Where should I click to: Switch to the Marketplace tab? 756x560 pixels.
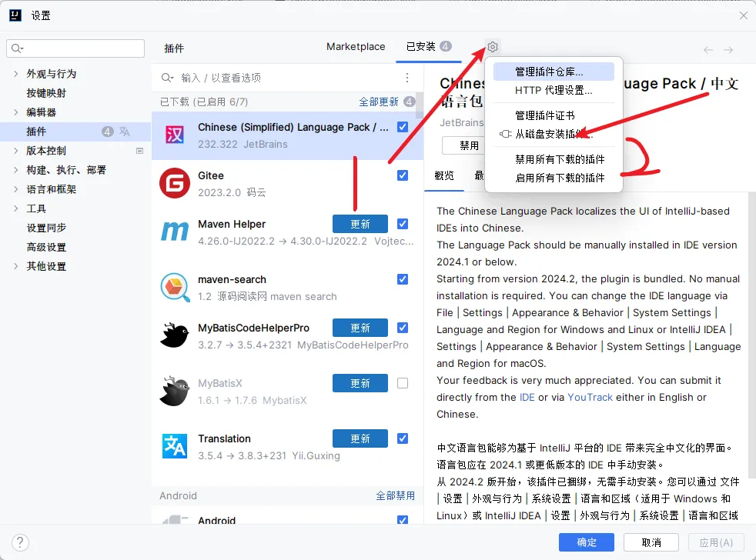pos(356,47)
